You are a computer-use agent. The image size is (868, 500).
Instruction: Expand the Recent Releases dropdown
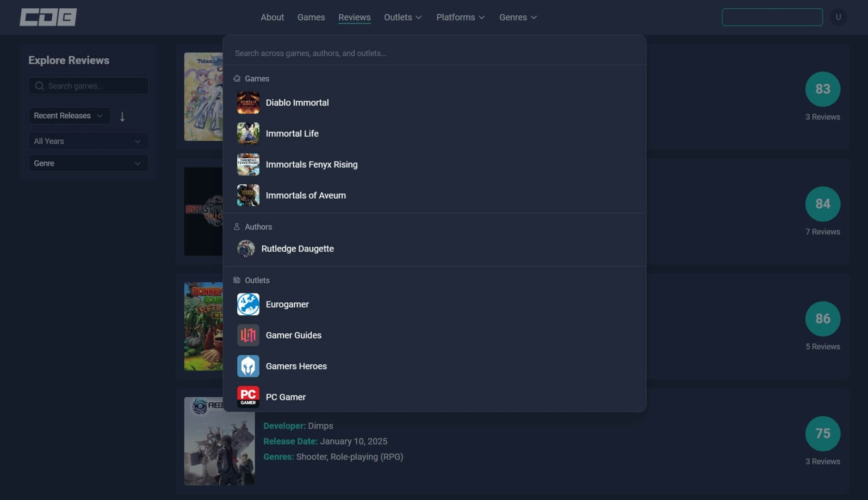click(68, 116)
